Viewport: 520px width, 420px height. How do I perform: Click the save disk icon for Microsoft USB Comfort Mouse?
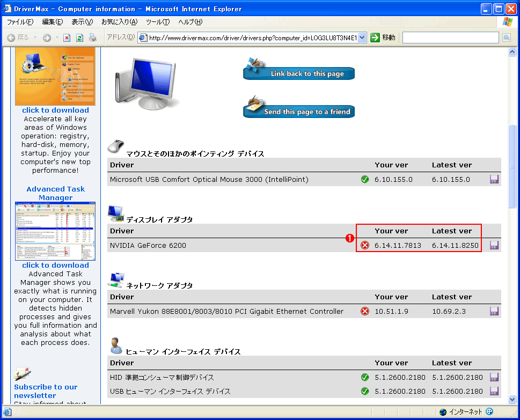pos(494,179)
